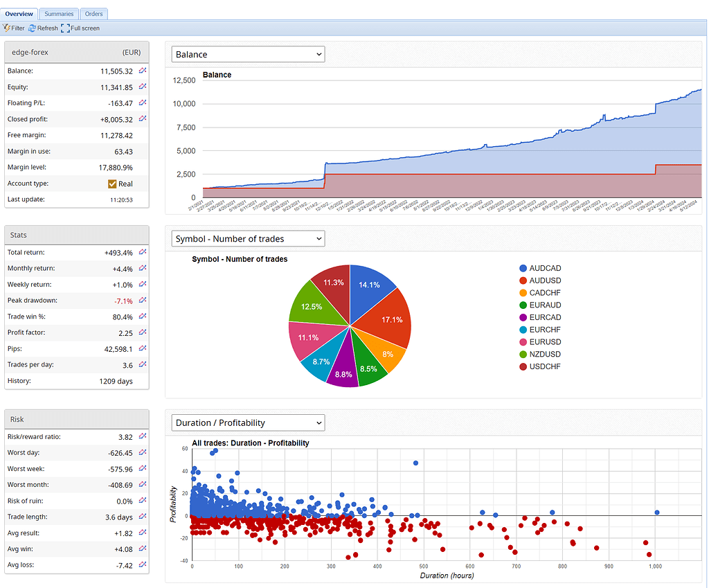Click the chart icon beside Avg loss
This screenshot has height=588, width=709.
tap(143, 564)
